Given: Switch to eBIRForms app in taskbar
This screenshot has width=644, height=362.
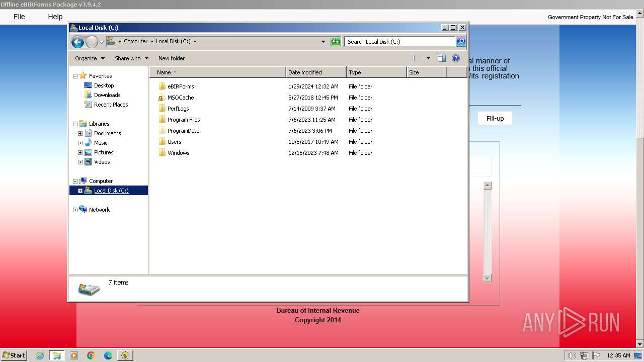Looking at the screenshot, I should [125, 355].
